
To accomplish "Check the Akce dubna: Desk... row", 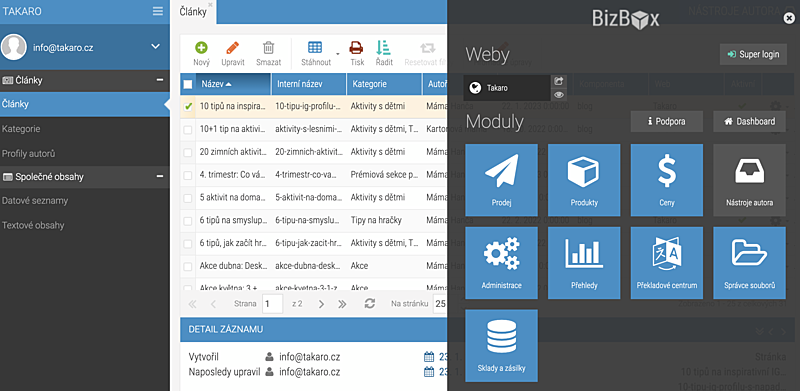I will tap(188, 266).
